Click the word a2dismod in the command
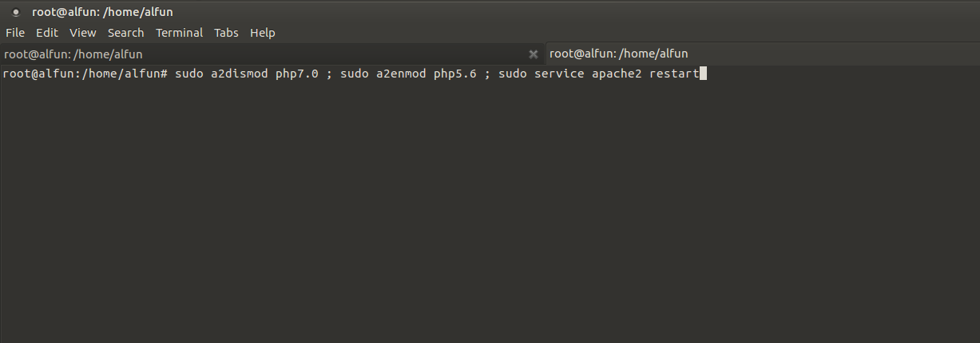 [x=240, y=74]
